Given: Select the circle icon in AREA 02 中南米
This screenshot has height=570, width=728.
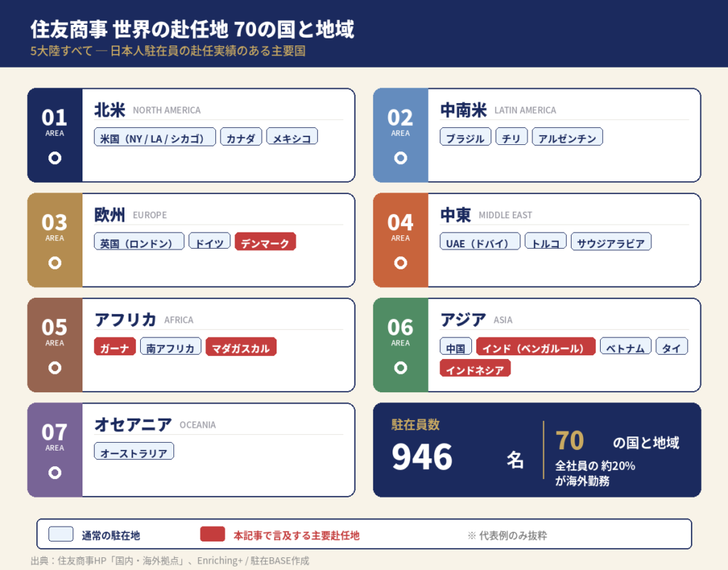Looking at the screenshot, I should (401, 159).
